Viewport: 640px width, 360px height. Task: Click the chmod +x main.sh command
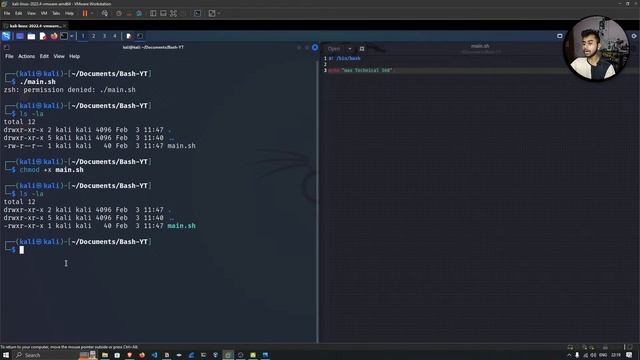[x=51, y=170]
